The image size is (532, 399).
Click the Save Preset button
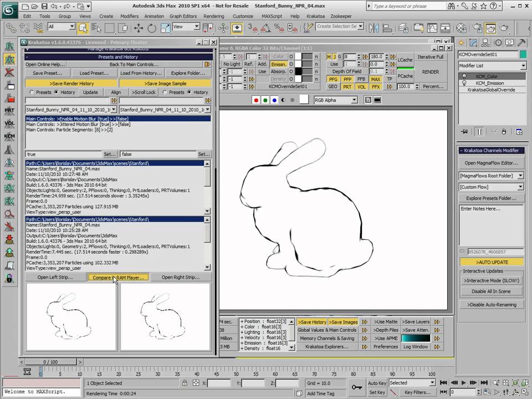click(x=48, y=73)
